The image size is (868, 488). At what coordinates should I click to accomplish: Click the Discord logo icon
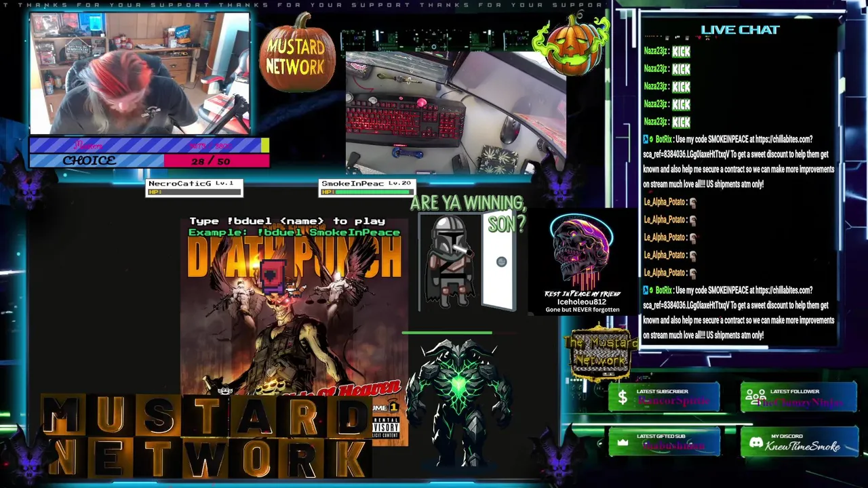tap(755, 443)
